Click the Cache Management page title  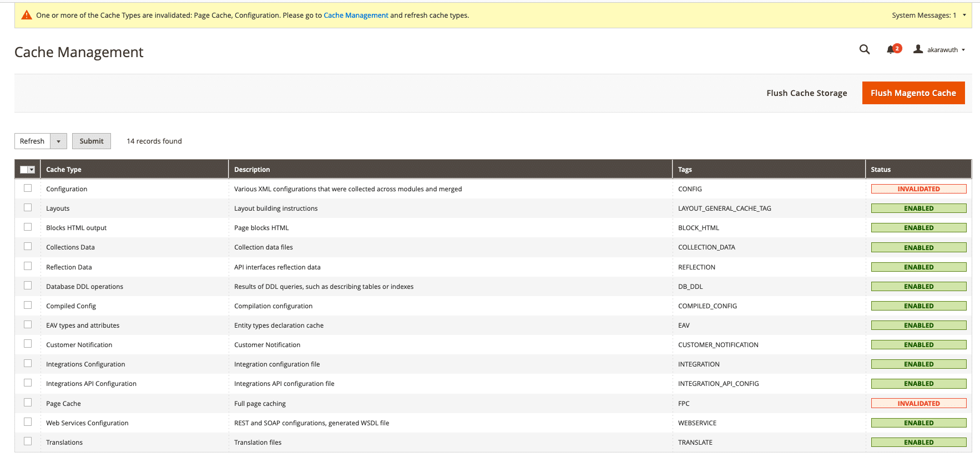(x=79, y=52)
